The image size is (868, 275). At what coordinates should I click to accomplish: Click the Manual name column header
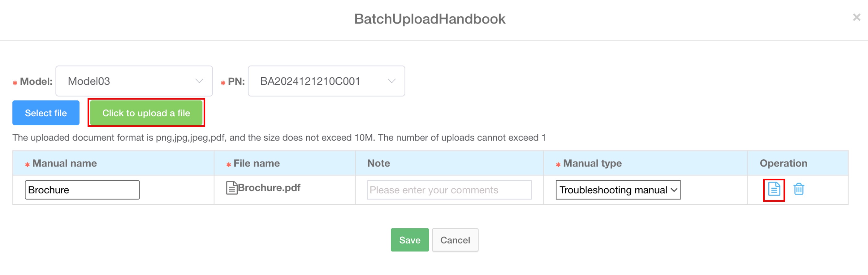point(64,163)
